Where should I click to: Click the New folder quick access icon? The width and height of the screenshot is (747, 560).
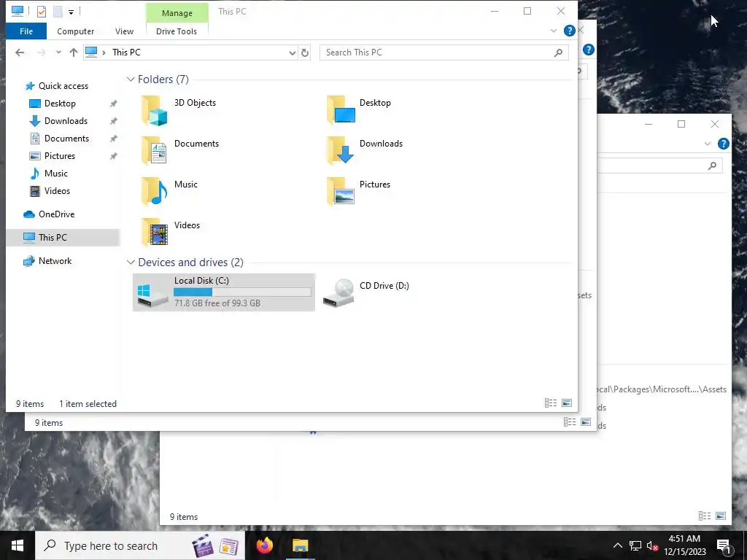(58, 11)
